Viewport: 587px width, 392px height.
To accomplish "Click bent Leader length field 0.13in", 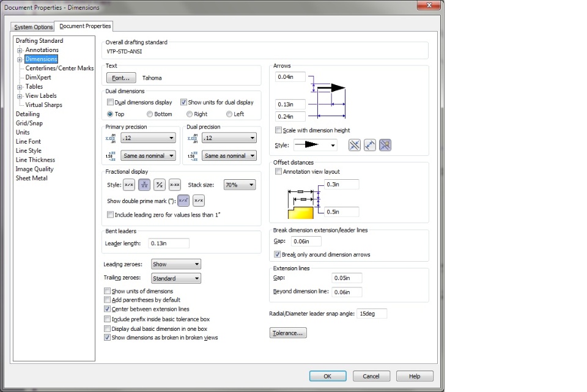I will [x=169, y=243].
